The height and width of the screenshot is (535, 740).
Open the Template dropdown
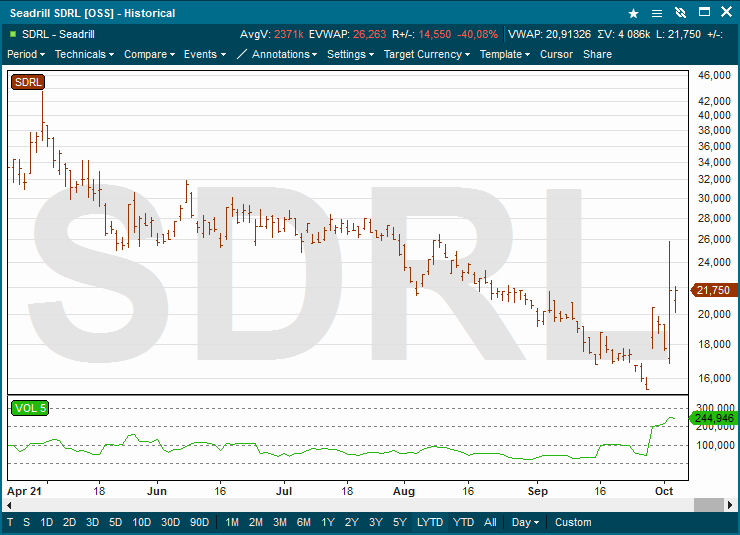point(505,54)
